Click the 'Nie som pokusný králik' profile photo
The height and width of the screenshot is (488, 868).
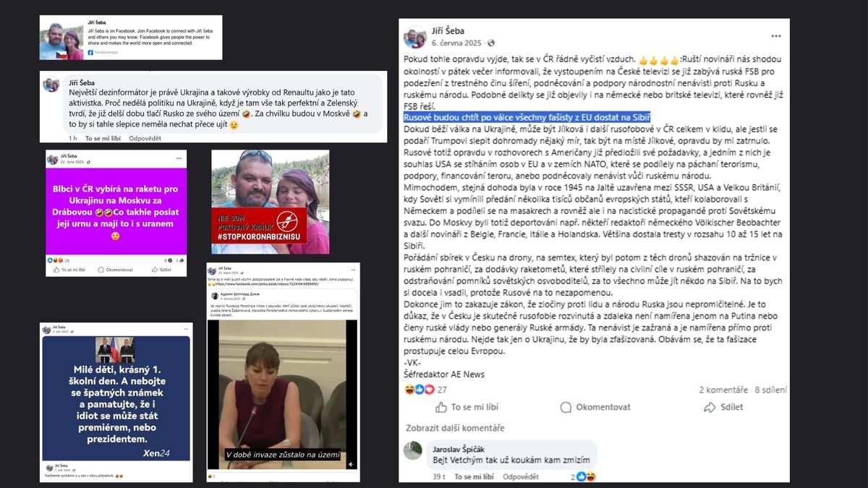[x=271, y=202]
